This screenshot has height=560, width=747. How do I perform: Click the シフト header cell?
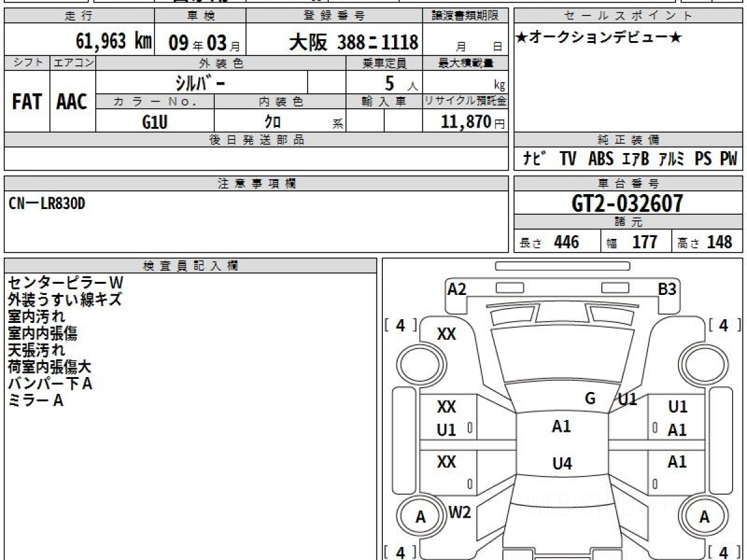[27, 63]
